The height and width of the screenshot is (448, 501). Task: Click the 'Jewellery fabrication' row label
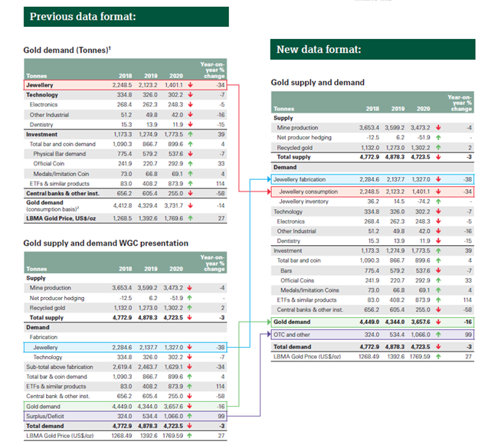300,179
